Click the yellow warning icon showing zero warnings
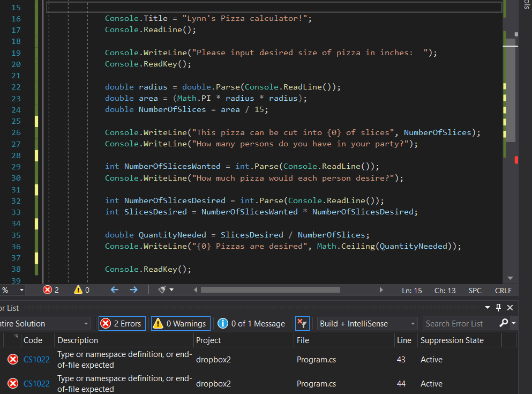 tap(78, 290)
